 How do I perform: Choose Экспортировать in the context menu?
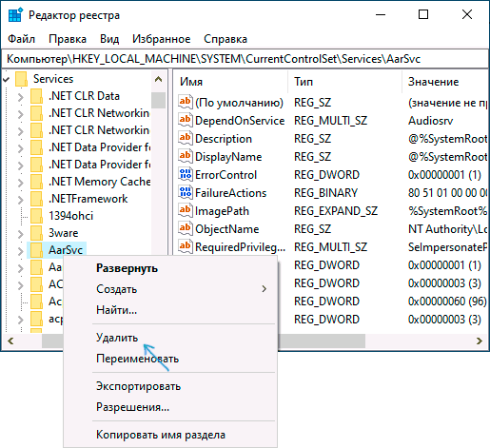tap(138, 386)
